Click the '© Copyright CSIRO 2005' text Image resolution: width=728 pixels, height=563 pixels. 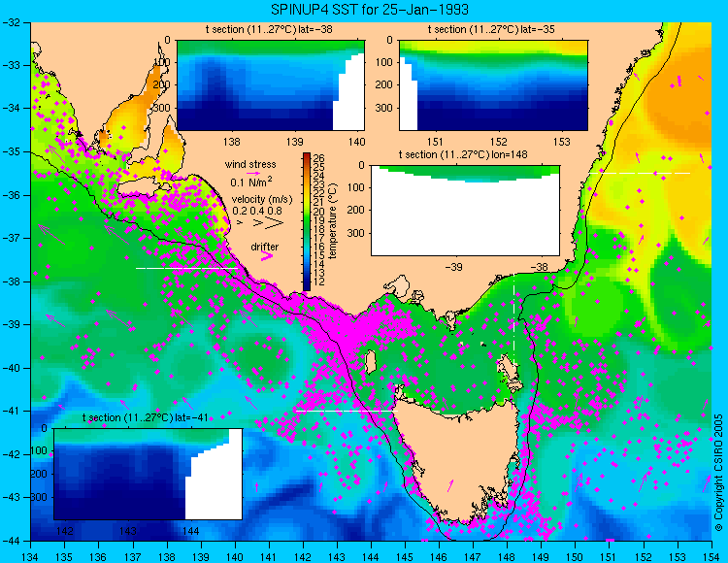click(718, 473)
